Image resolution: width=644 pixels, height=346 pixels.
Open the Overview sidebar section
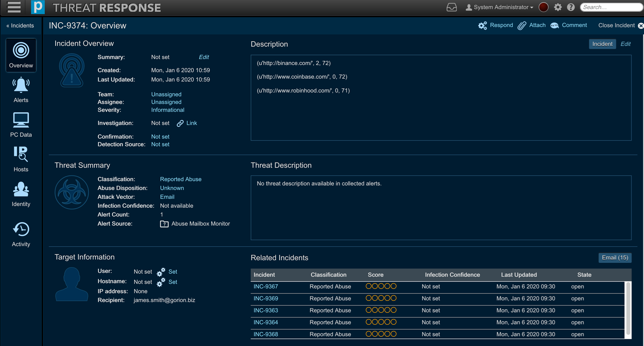(x=21, y=55)
